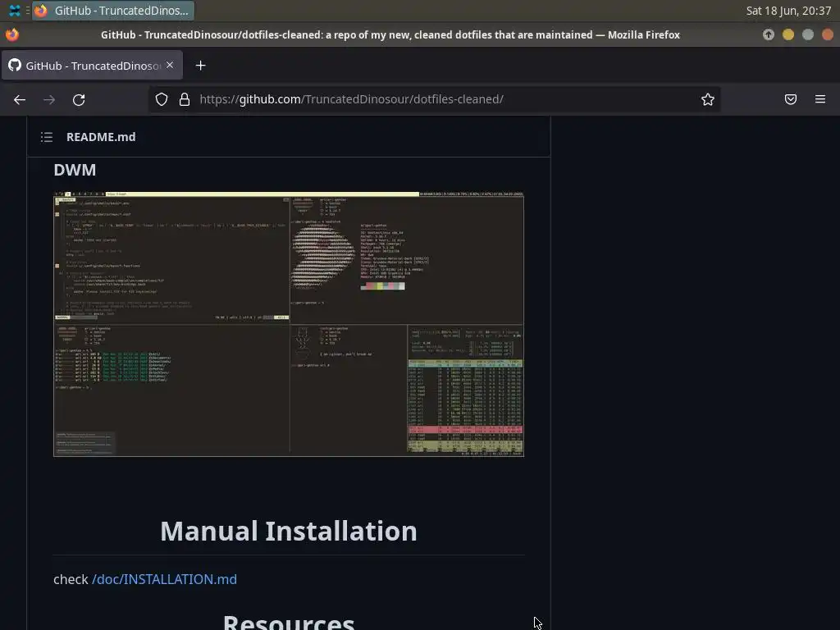Show site security info via padlock
The height and width of the screenshot is (630, 840).
(x=185, y=99)
